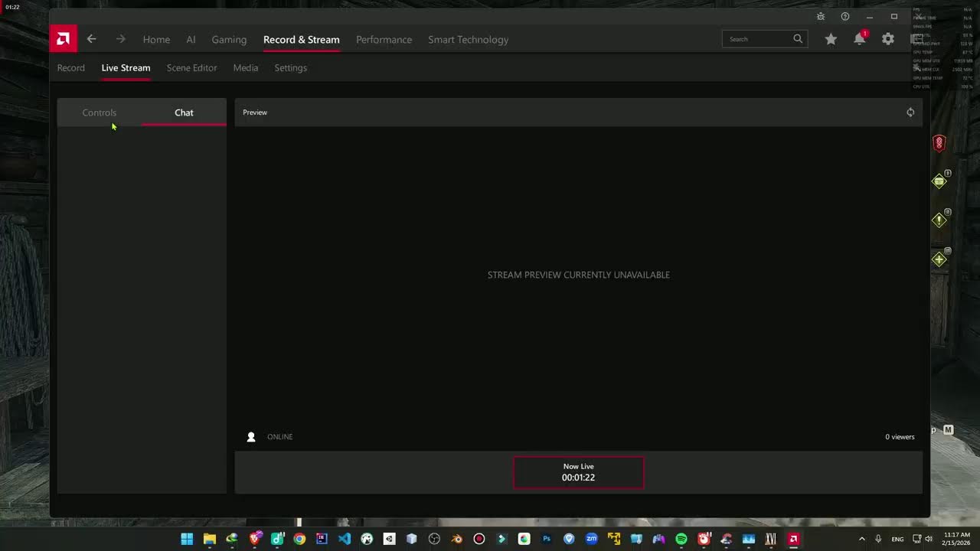Viewport: 980px width, 551px height.
Task: Click the AMD logo home icon
Action: [63, 39]
